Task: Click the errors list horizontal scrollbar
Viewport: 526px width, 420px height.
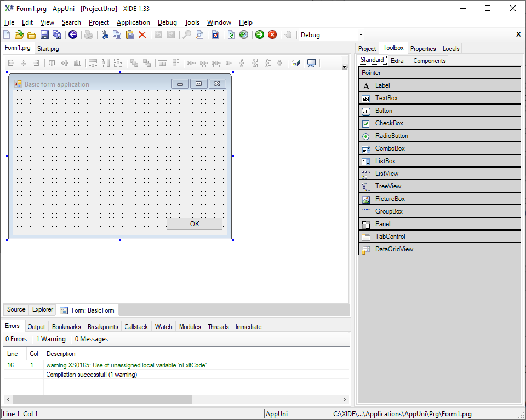Action: click(x=102, y=399)
